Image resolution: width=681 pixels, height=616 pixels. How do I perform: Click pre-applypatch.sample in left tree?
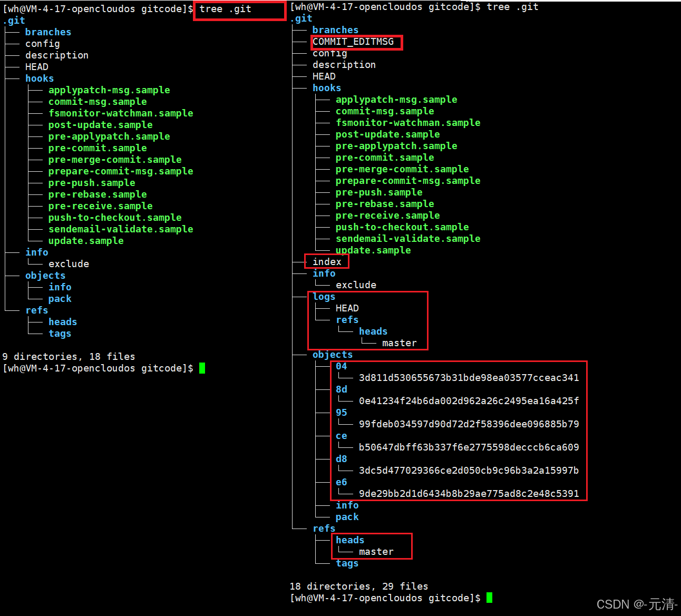point(109,136)
